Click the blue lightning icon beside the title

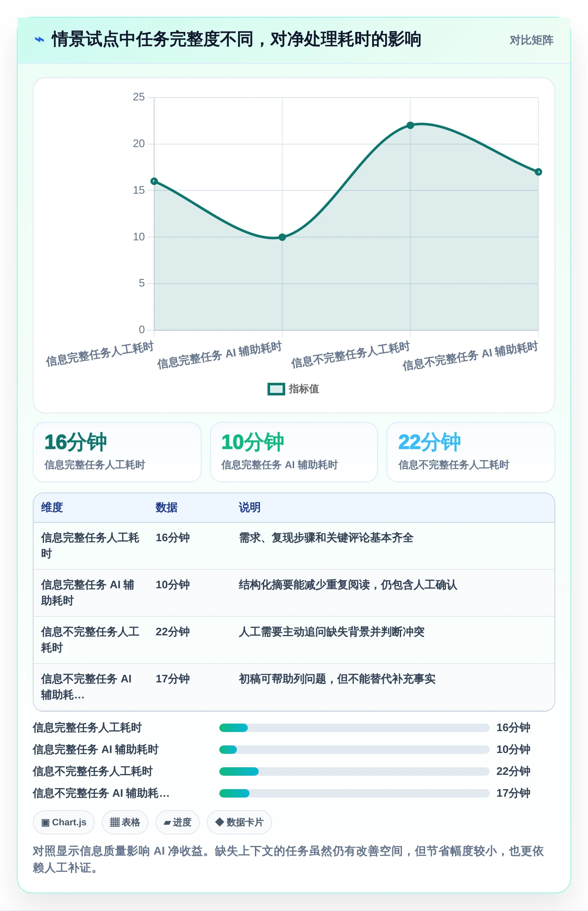(39, 39)
